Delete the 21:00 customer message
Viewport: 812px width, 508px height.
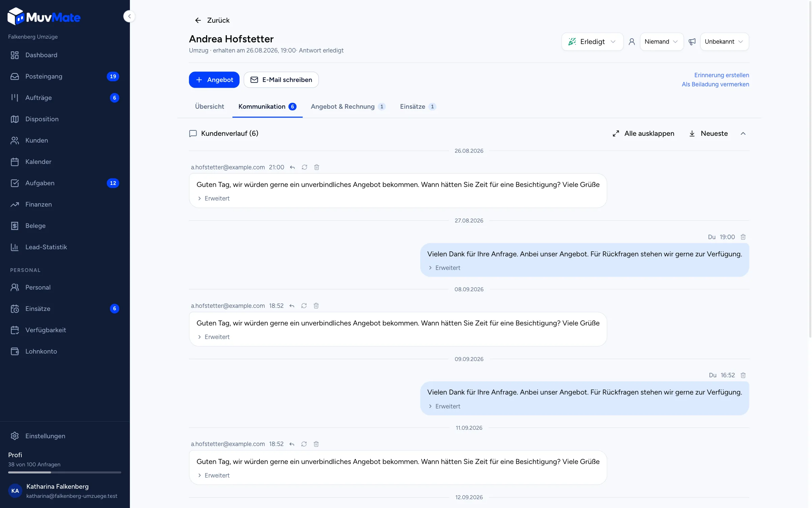coord(317,167)
